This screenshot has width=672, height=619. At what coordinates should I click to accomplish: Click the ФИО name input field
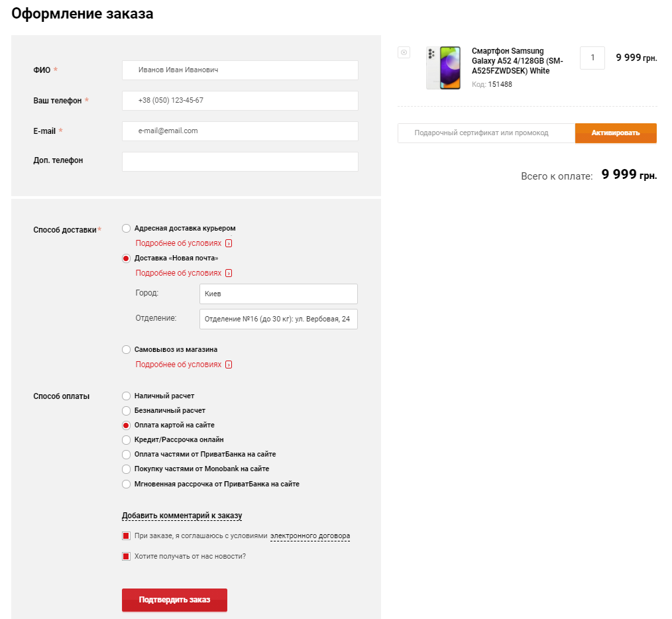[x=240, y=70]
